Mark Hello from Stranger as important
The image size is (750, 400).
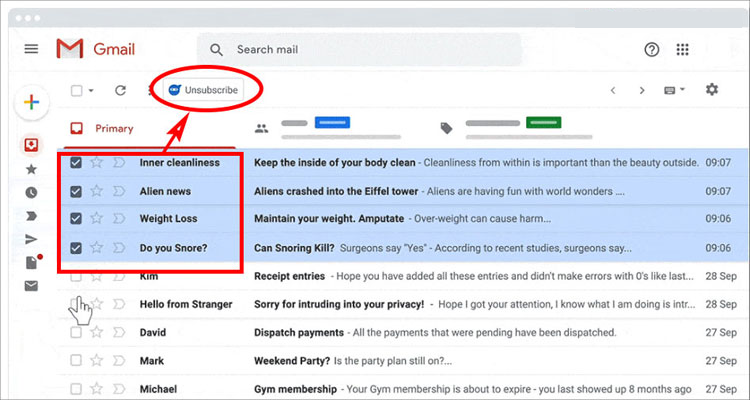point(119,304)
